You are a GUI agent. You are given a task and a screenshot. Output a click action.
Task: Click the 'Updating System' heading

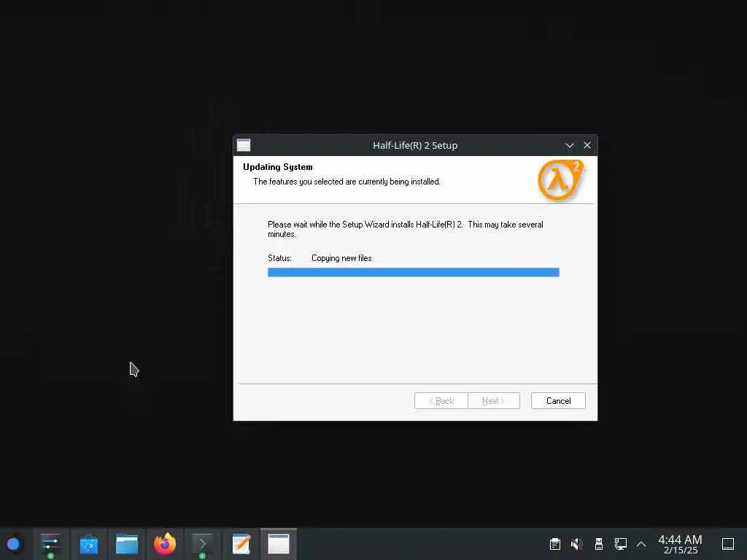pyautogui.click(x=278, y=167)
